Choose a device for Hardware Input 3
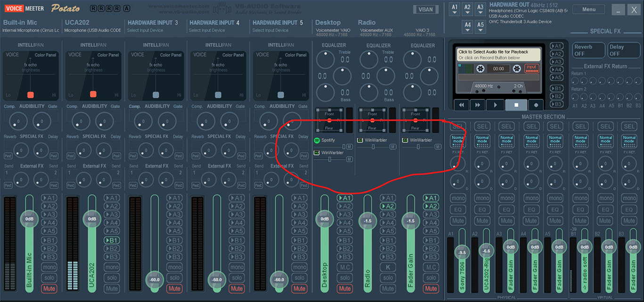The width and height of the screenshot is (644, 302). coord(145,30)
